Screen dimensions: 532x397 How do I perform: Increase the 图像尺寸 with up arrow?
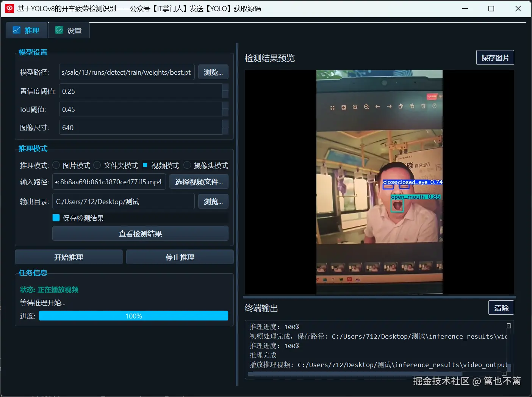click(225, 124)
